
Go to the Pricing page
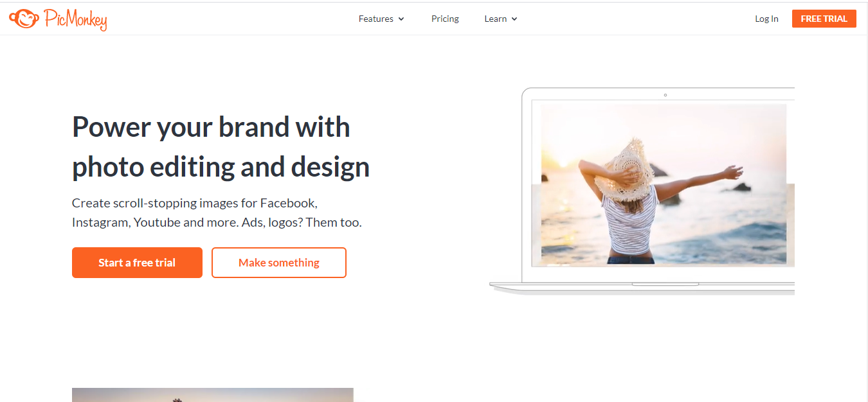point(445,19)
